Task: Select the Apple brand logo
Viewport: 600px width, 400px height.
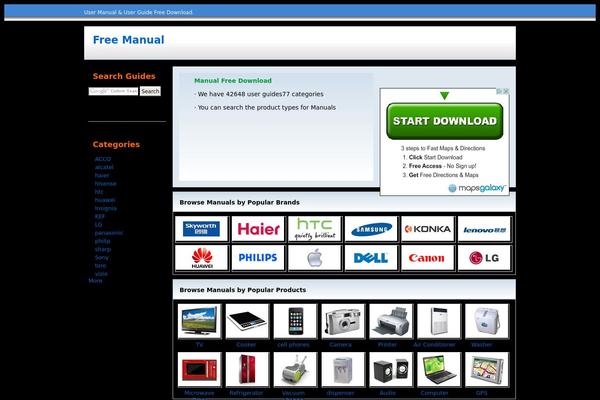Action: click(315, 258)
